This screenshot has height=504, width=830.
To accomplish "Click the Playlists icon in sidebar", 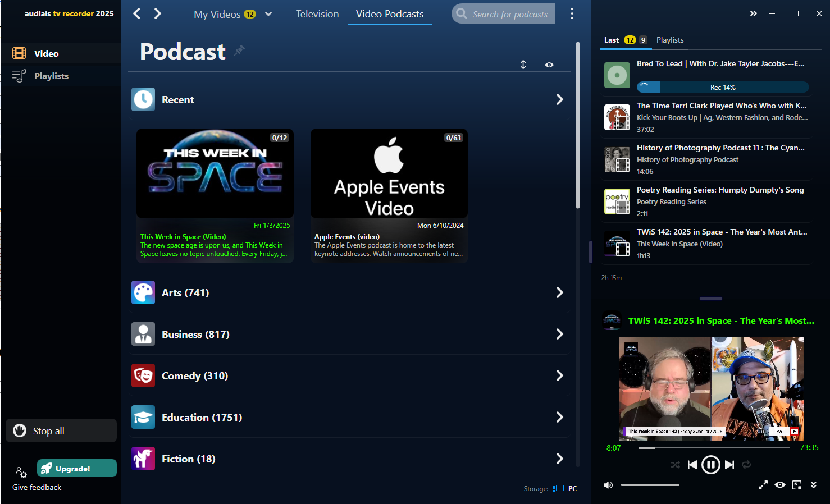I will [x=19, y=76].
